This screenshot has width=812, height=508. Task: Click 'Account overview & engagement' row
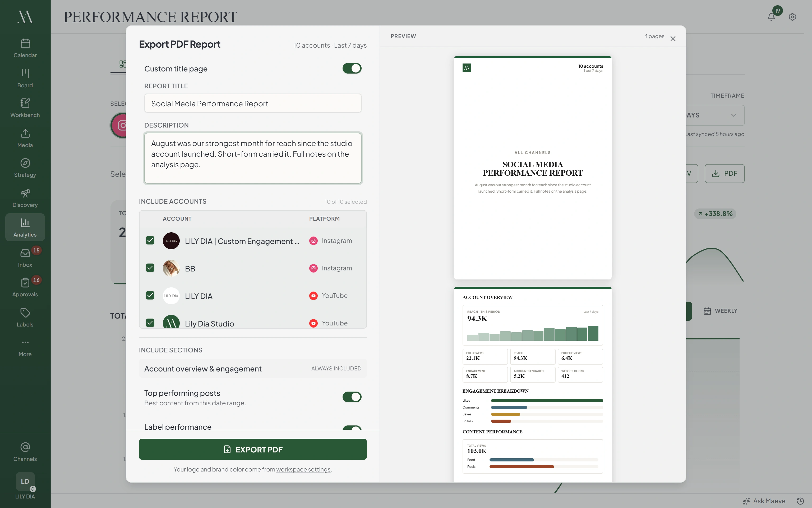pos(253,369)
